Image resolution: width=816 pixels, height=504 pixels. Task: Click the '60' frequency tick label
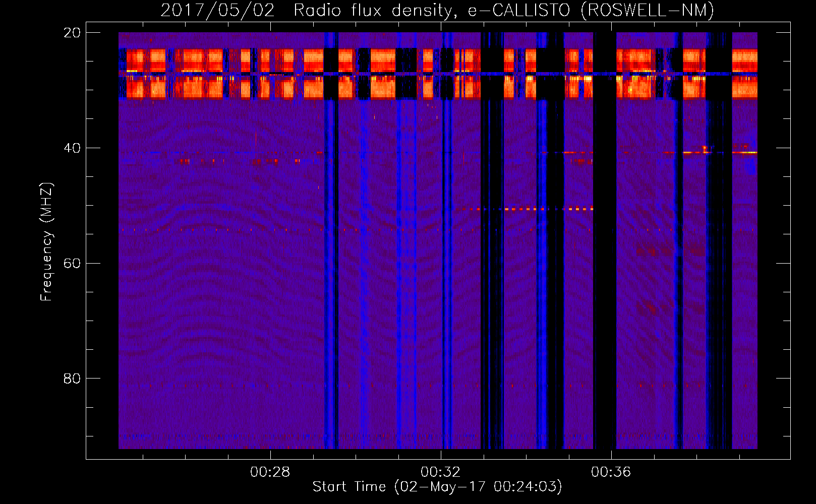[72, 264]
